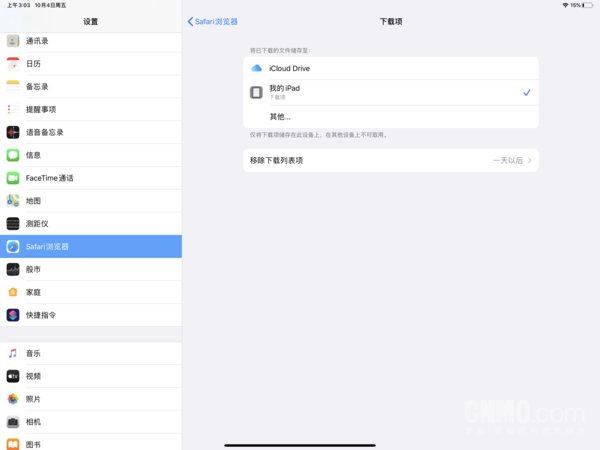600x450 pixels.
Task: Open 提醒事项 settings label
Action: [x=41, y=109]
